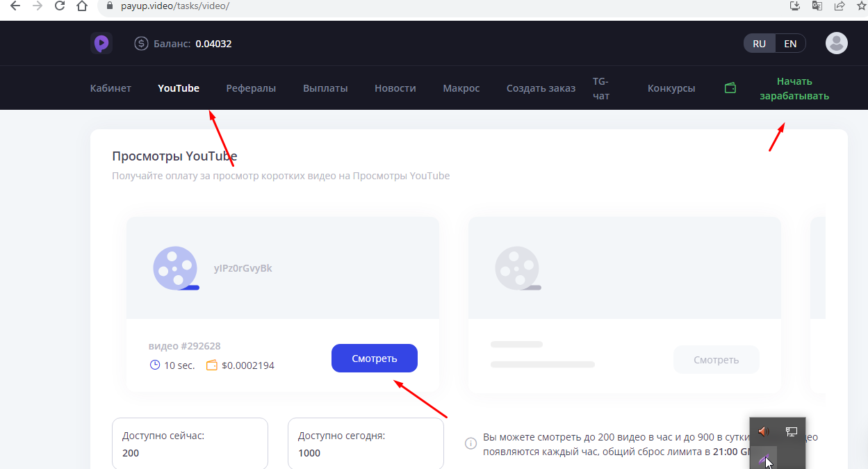Click the $0.0002194 reward amount
The width and height of the screenshot is (868, 469).
coord(248,365)
